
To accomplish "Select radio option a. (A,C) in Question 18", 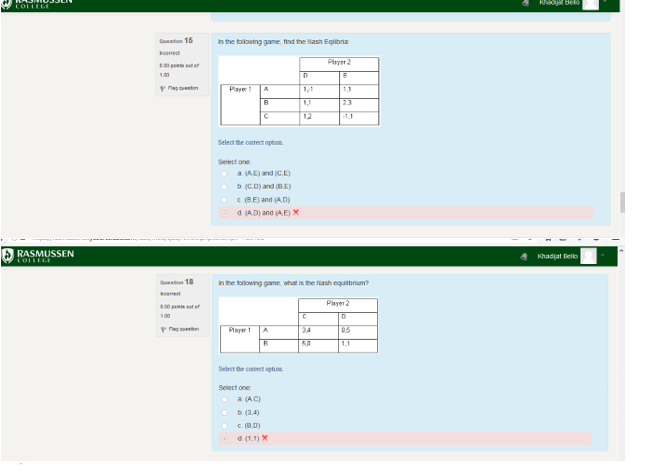I will (x=223, y=399).
